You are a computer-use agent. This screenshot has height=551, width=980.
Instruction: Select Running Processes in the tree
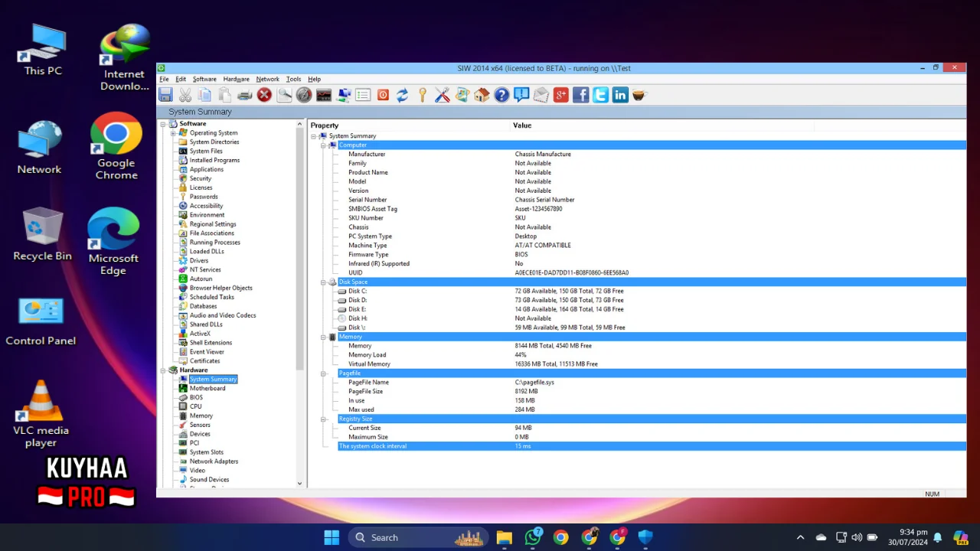215,243
